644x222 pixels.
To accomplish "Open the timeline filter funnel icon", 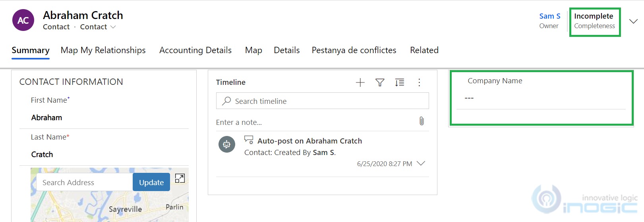I will [380, 82].
